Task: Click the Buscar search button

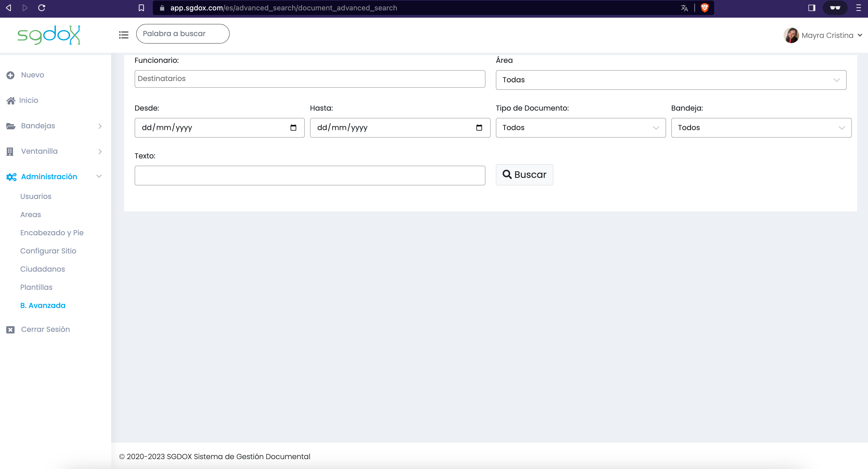Action: click(524, 175)
